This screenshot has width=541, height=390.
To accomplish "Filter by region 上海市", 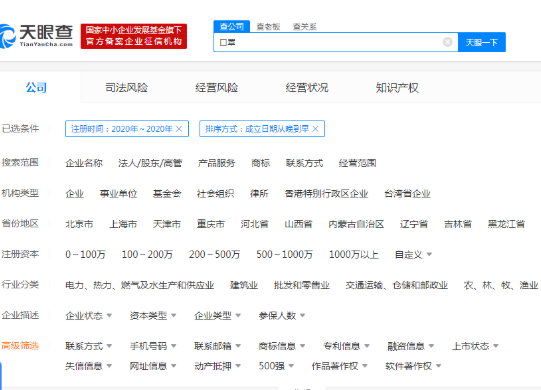I will (123, 224).
